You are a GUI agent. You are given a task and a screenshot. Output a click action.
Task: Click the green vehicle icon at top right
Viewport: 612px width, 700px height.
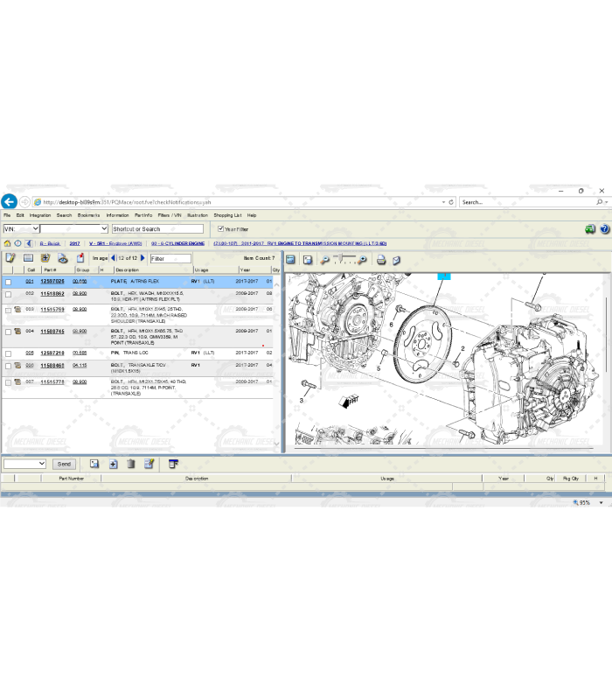click(590, 228)
